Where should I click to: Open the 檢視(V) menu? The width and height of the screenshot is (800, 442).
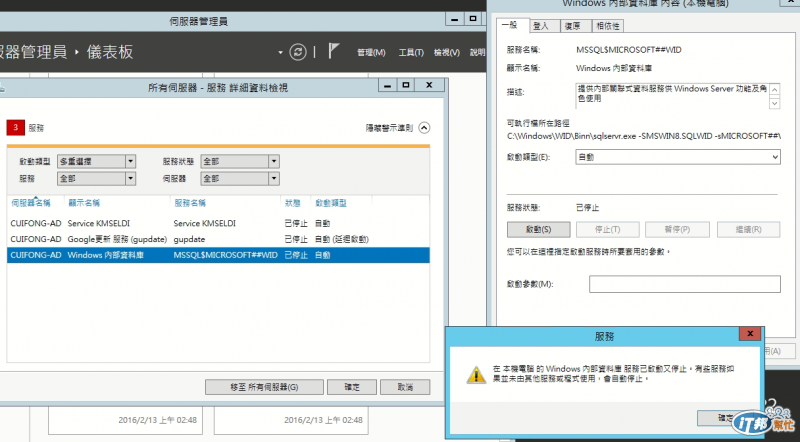point(446,53)
